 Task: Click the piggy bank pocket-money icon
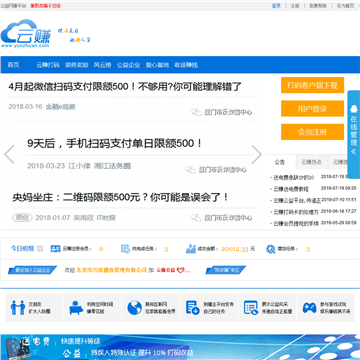[x=76, y=308]
